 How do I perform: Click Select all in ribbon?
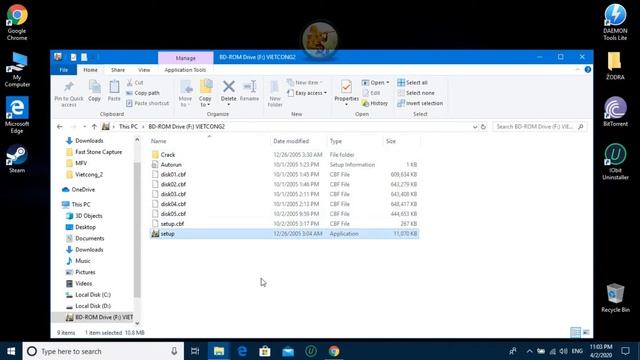pos(412,82)
